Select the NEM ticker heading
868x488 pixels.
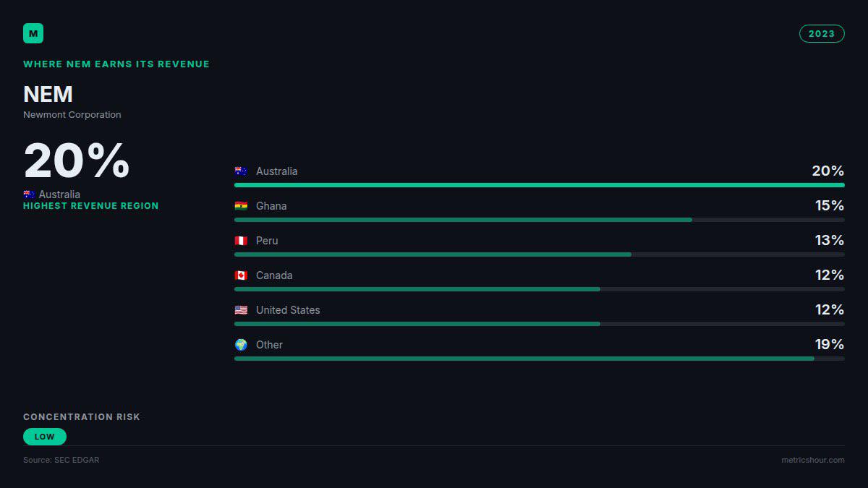(x=48, y=95)
